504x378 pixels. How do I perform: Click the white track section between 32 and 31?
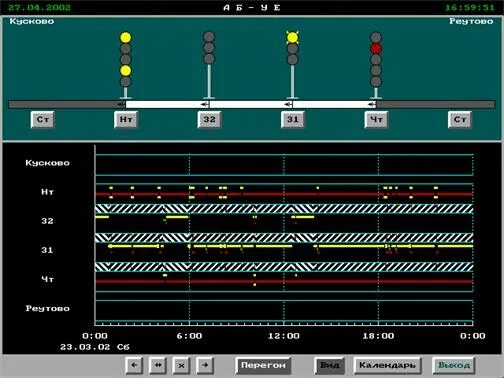tap(251, 105)
